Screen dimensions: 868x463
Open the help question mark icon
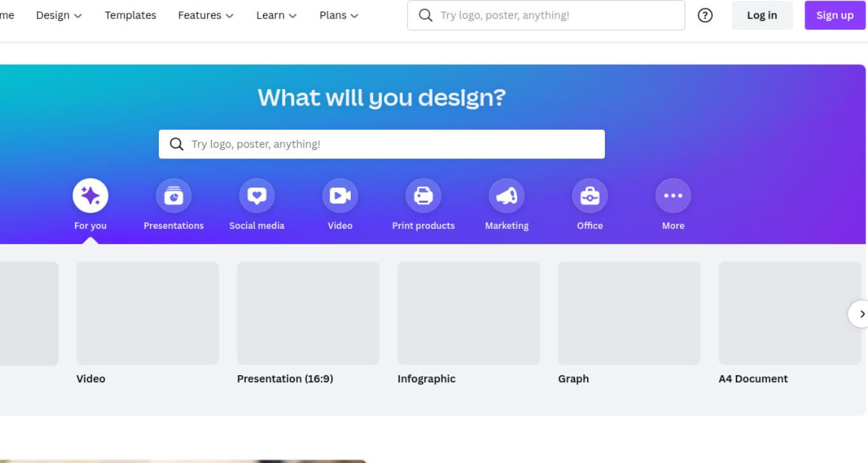(x=705, y=15)
